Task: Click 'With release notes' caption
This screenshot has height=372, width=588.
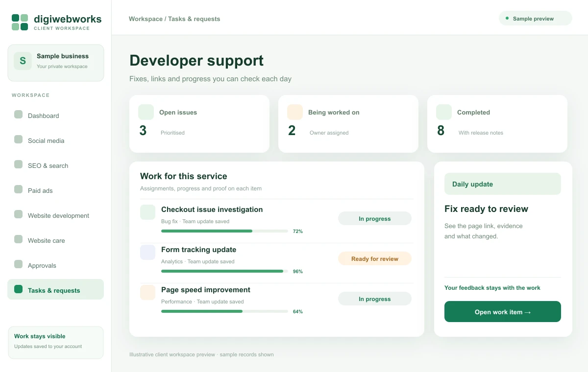Action: [481, 133]
